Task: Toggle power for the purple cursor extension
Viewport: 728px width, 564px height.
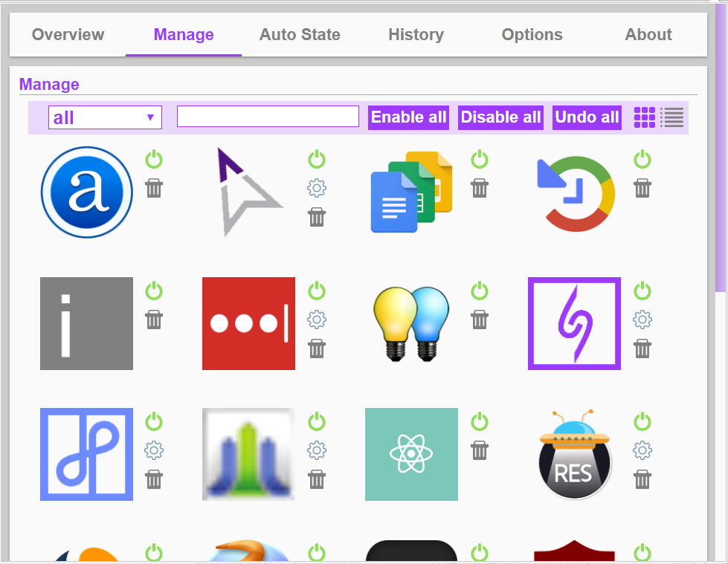Action: point(317,159)
